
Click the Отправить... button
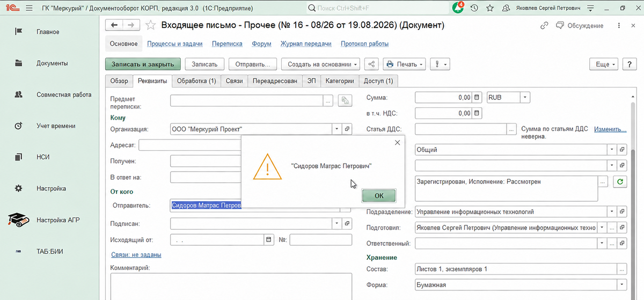point(252,64)
